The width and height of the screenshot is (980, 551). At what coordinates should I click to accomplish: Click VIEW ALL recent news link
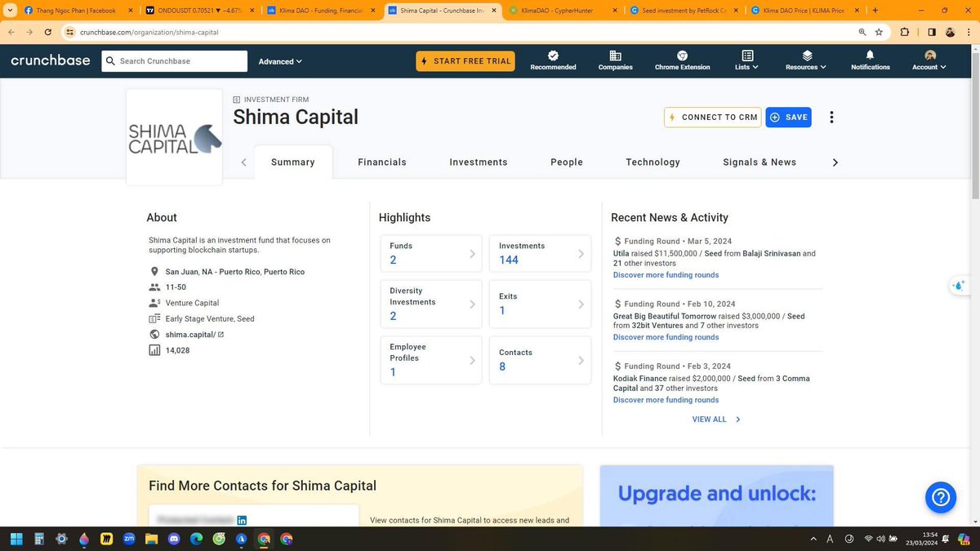(716, 420)
